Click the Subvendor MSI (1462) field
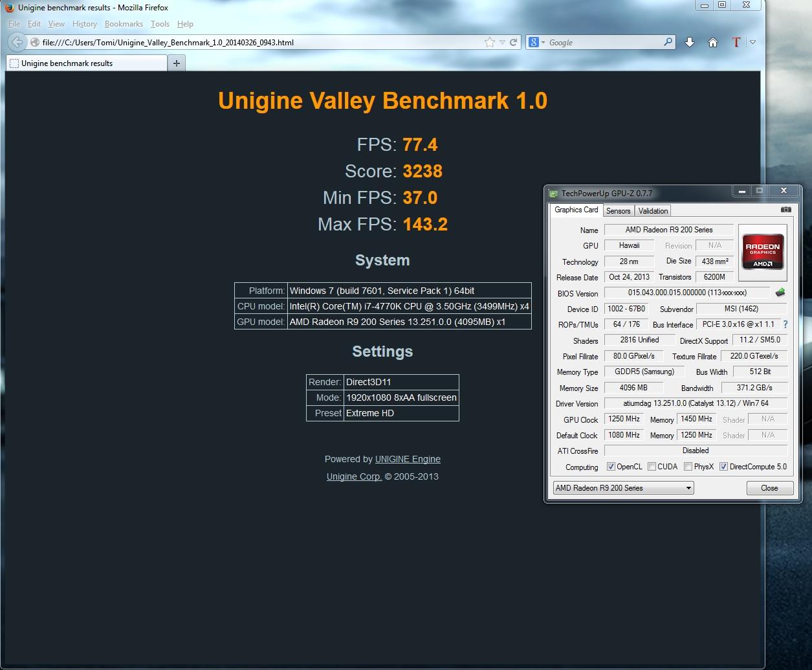This screenshot has width=812, height=670. (x=741, y=309)
